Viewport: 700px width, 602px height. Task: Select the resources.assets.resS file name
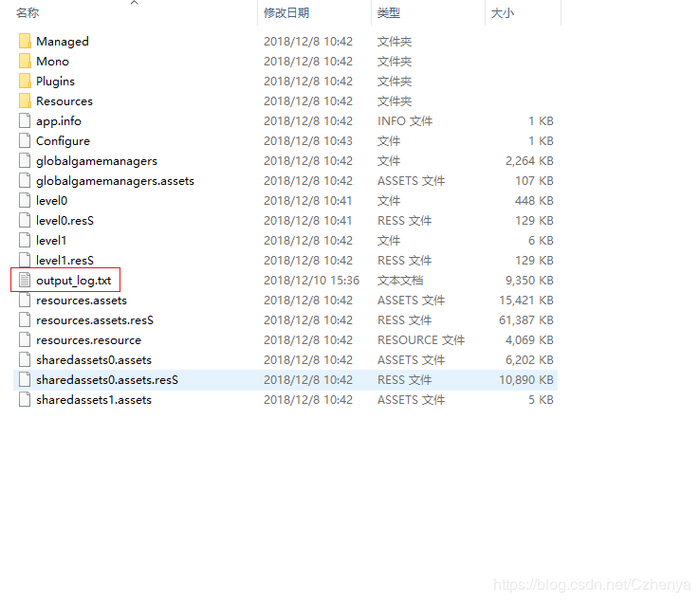(x=95, y=320)
